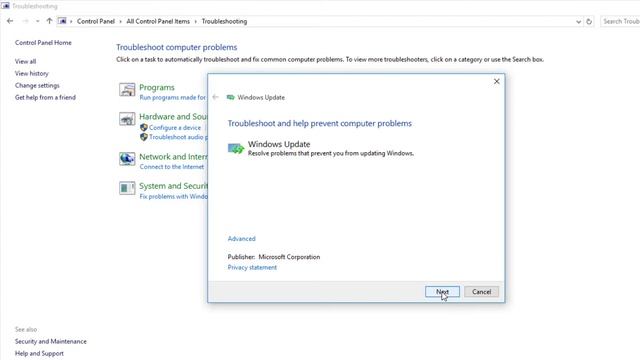The width and height of the screenshot is (640, 360).
Task: Open Change settings in sidebar
Action: (x=37, y=85)
